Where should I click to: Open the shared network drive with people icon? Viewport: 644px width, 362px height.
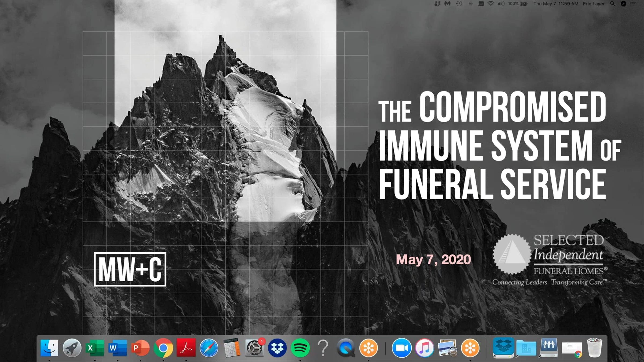[x=549, y=348]
